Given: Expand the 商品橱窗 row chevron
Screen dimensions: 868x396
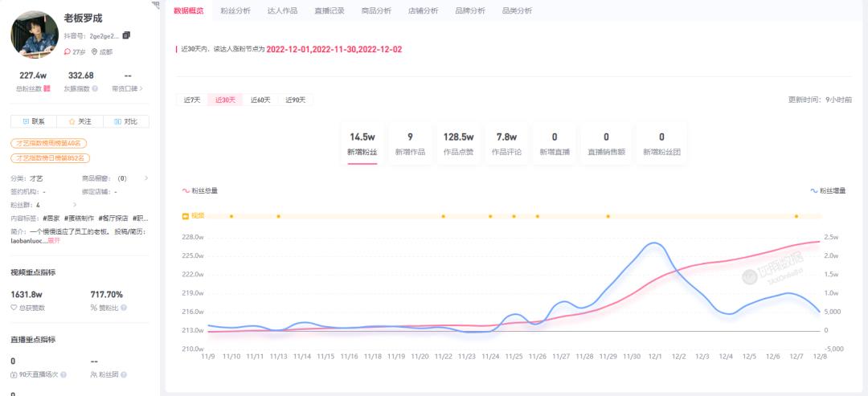Looking at the screenshot, I should pos(145,178).
